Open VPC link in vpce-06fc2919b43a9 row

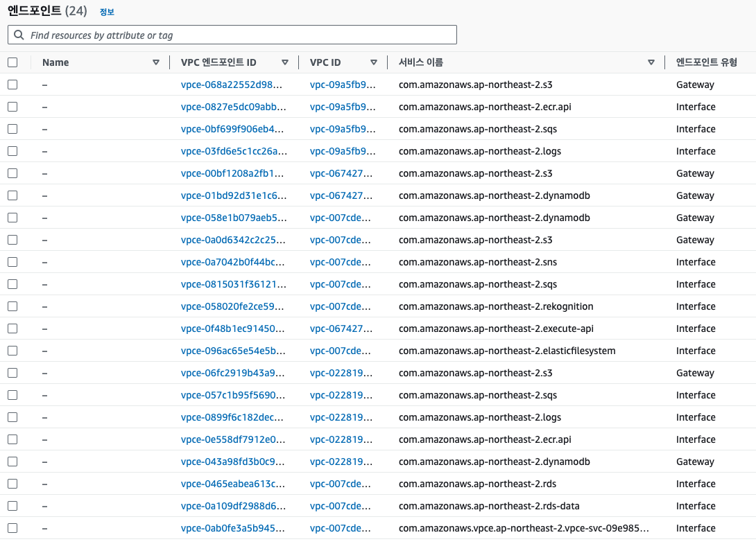pyautogui.click(x=341, y=373)
